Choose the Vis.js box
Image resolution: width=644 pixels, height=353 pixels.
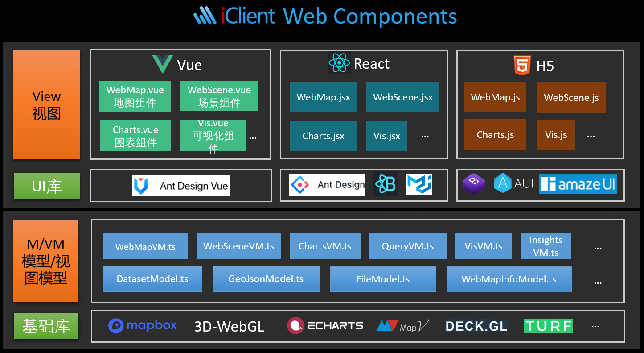click(556, 134)
